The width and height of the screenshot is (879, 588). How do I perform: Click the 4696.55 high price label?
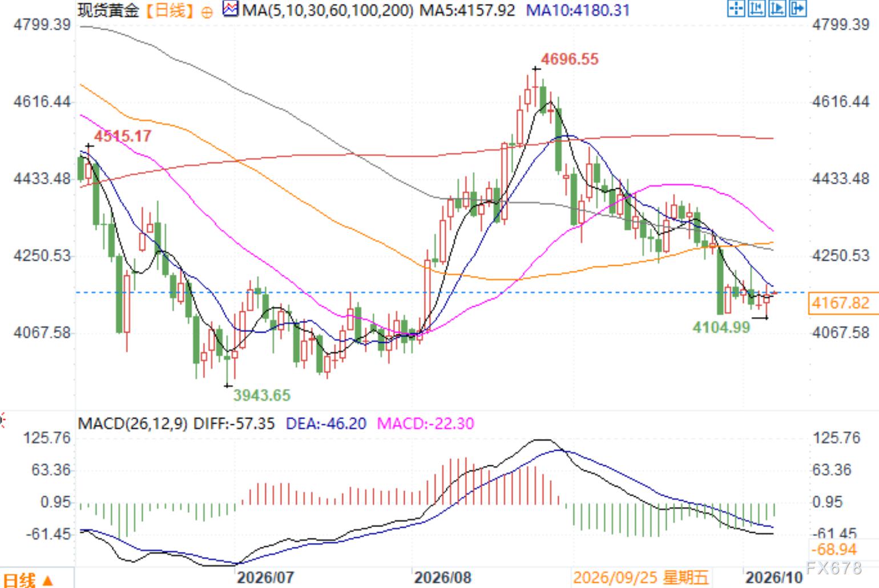570,59
